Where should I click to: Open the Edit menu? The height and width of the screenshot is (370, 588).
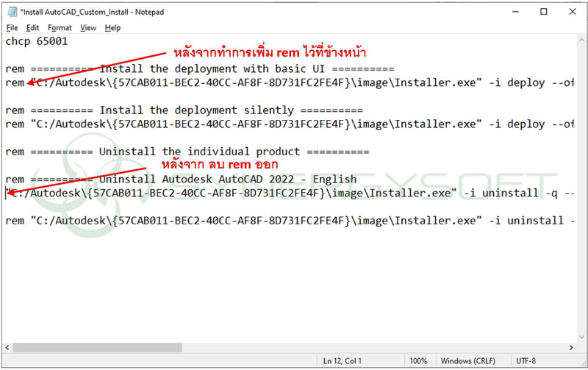[x=32, y=28]
